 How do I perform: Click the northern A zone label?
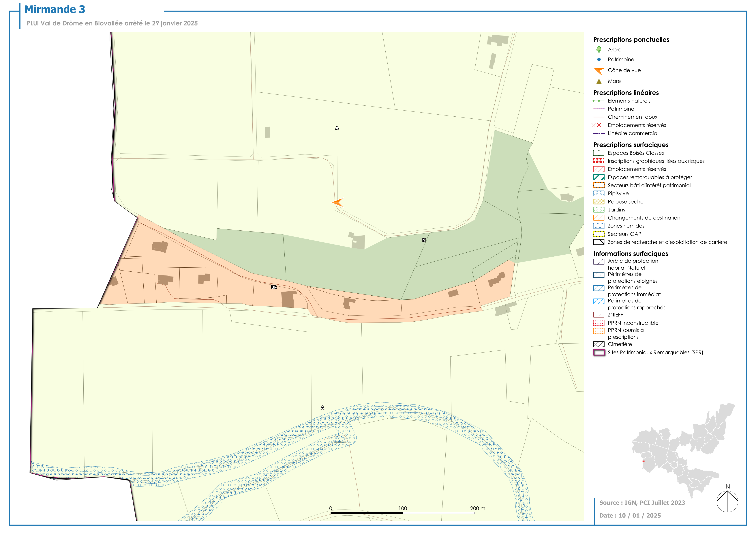337,128
